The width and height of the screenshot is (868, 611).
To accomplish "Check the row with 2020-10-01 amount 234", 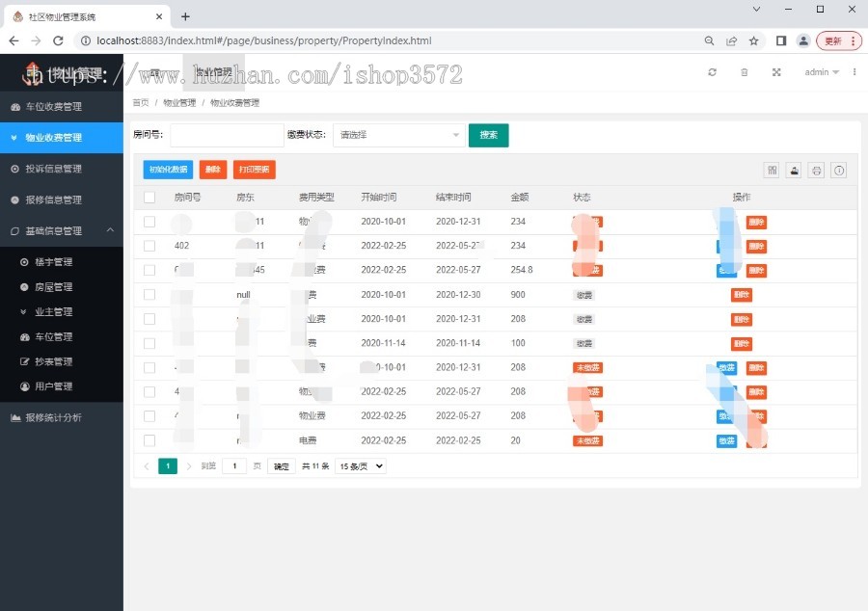I will coord(149,222).
